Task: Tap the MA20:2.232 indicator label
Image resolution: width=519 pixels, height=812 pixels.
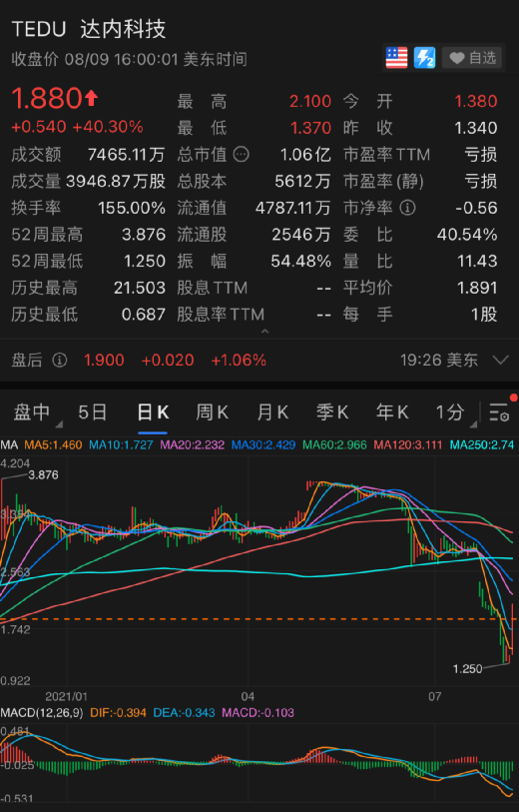Action: (x=193, y=444)
